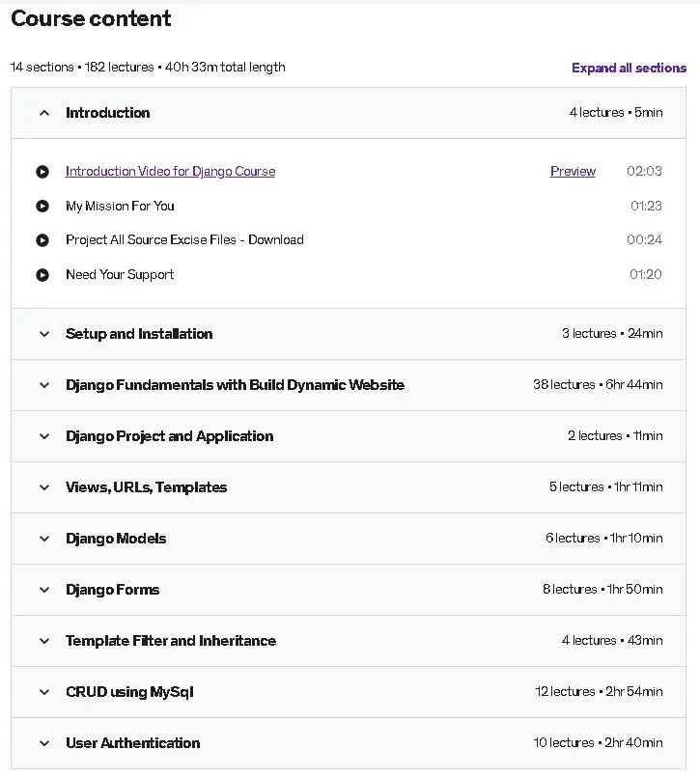This screenshot has height=777, width=700.
Task: Click Django Fundamentals with Build Dynamic Website title
Action: pos(235,385)
